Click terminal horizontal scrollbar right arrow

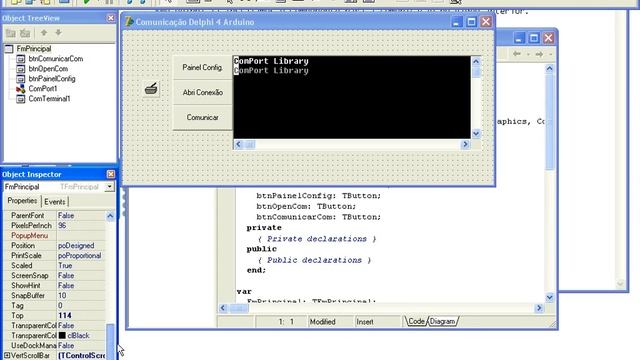(465, 144)
